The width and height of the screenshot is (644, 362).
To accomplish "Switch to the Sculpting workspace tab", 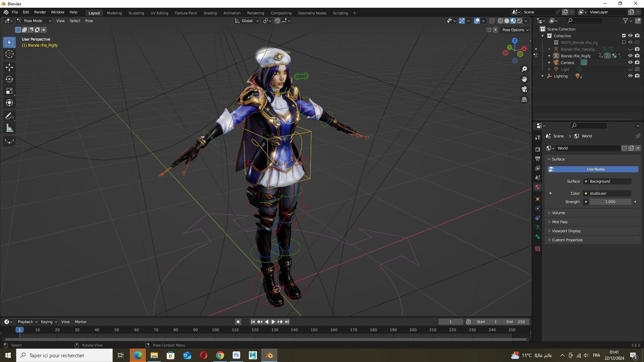I will coord(136,13).
